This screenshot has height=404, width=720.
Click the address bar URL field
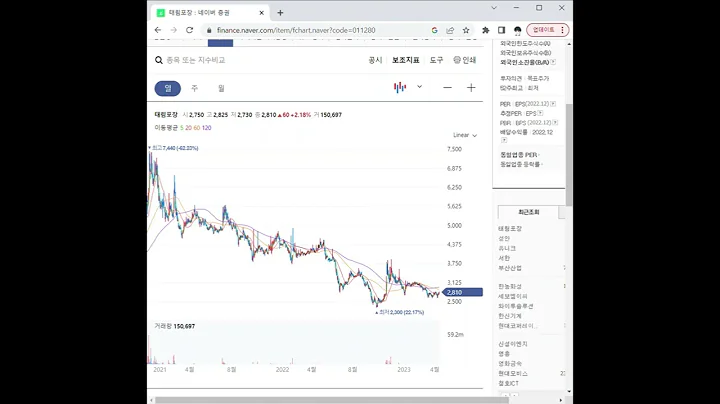[296, 30]
